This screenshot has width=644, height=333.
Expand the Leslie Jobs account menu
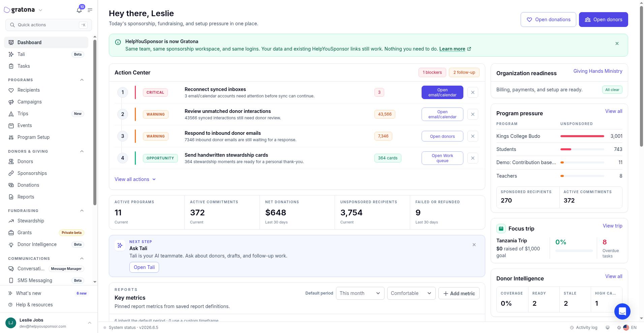click(x=90, y=323)
